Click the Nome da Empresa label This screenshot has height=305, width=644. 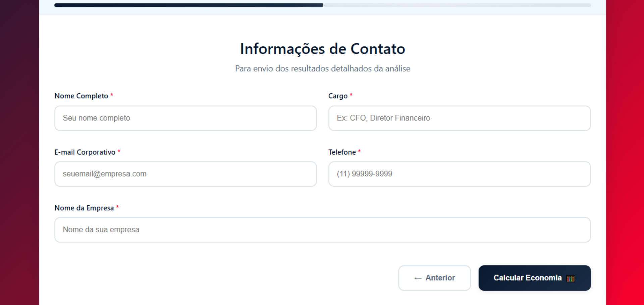tap(84, 208)
